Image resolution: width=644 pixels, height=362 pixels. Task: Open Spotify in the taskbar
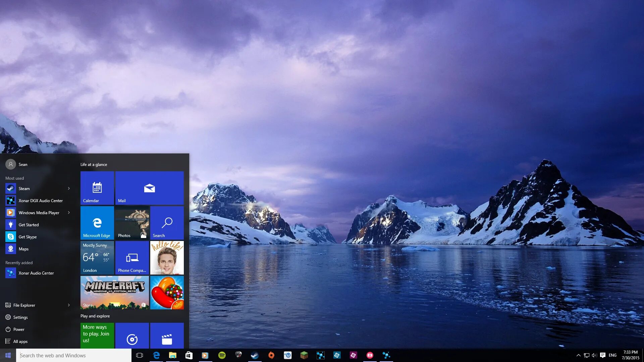pyautogui.click(x=222, y=355)
